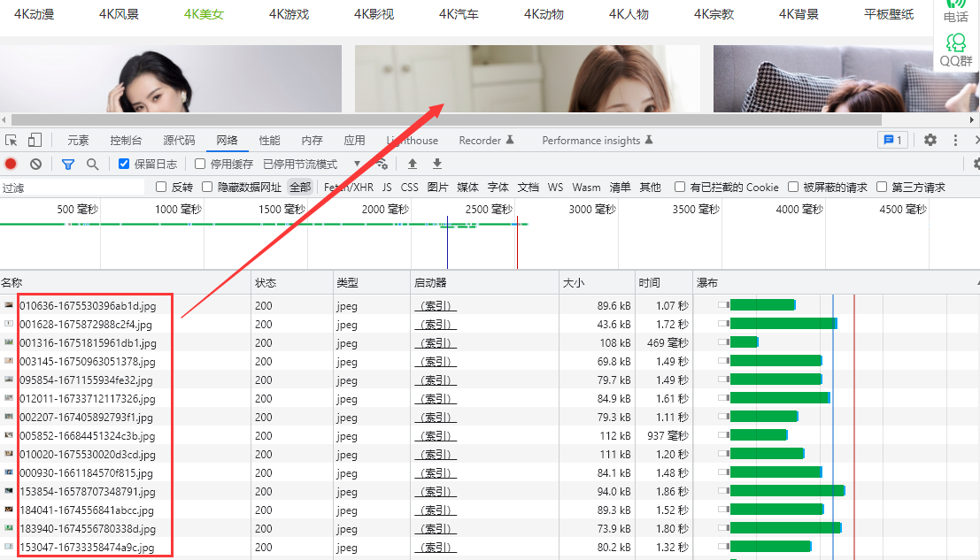980x560 pixels.
Task: Select the 全部 request type filter
Action: 300,188
